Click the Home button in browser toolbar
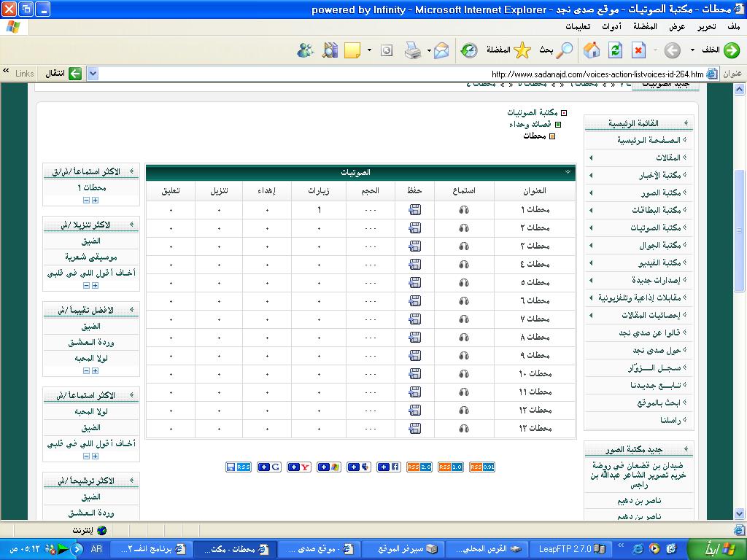Viewport: 747px width, 560px height. tap(592, 50)
